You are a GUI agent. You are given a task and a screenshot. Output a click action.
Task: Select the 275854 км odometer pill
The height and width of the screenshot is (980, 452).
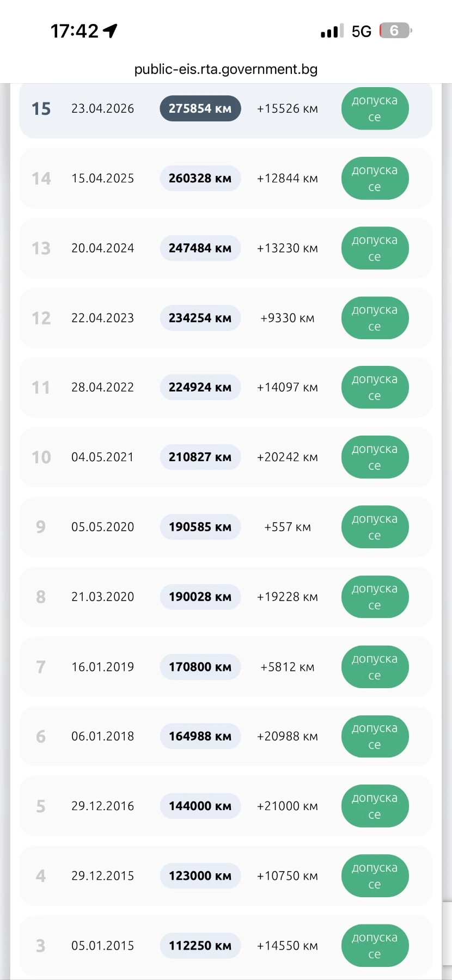[200, 108]
